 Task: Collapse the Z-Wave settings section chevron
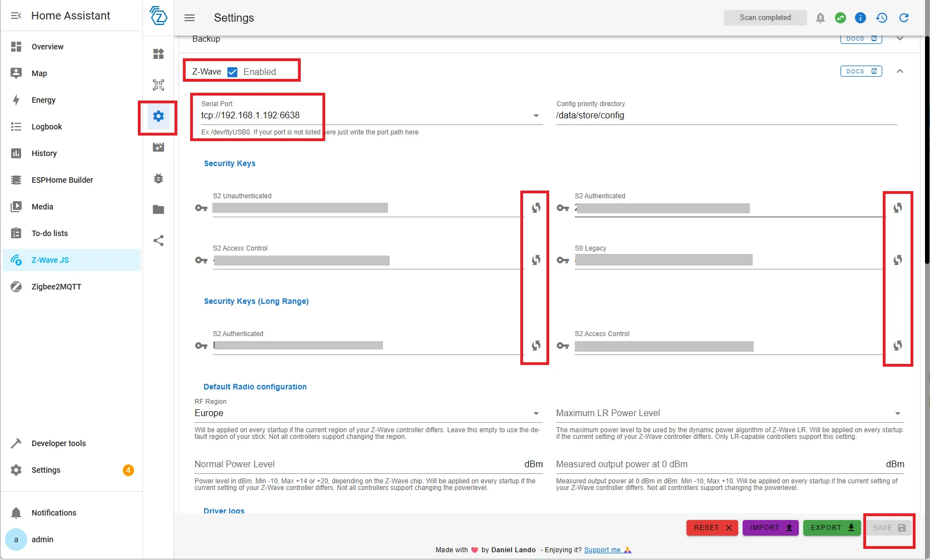(901, 71)
